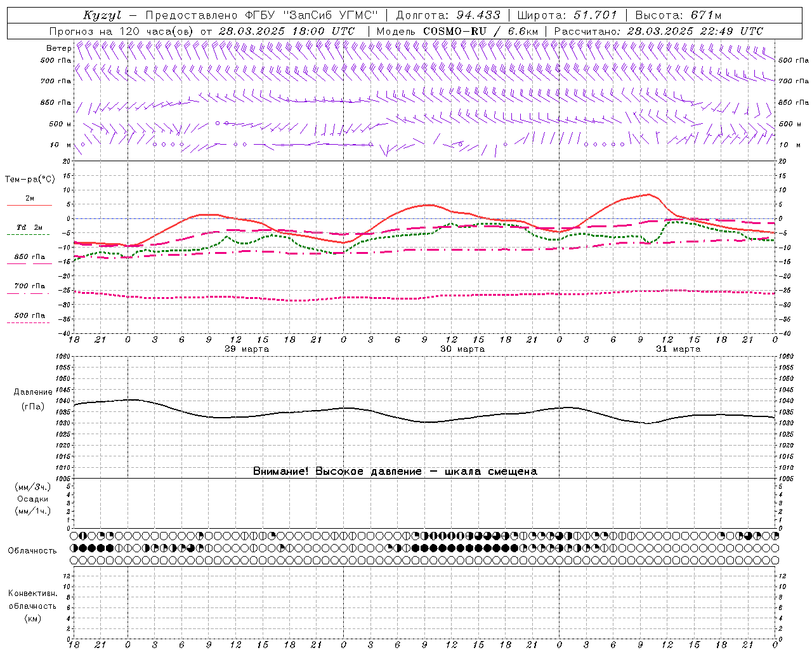Select the "Прогноз на 120 часа(ов)" forecast text
Screen dimensions: 812x650
pos(122,31)
